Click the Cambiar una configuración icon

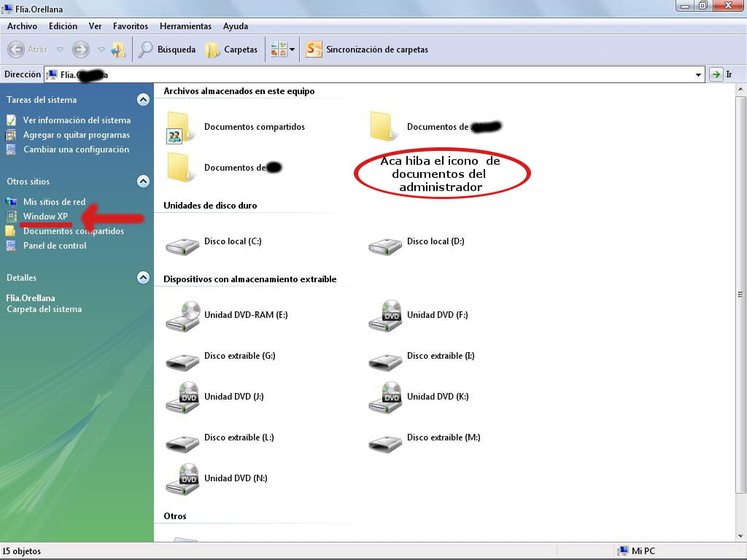(11, 149)
